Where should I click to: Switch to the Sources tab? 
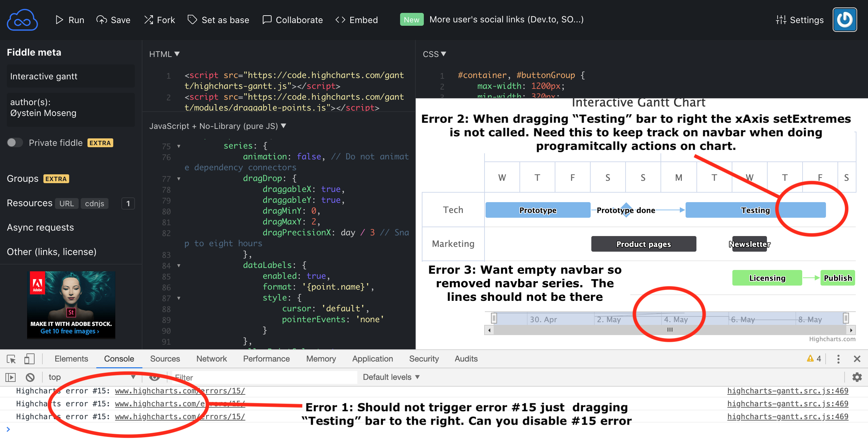[165, 358]
